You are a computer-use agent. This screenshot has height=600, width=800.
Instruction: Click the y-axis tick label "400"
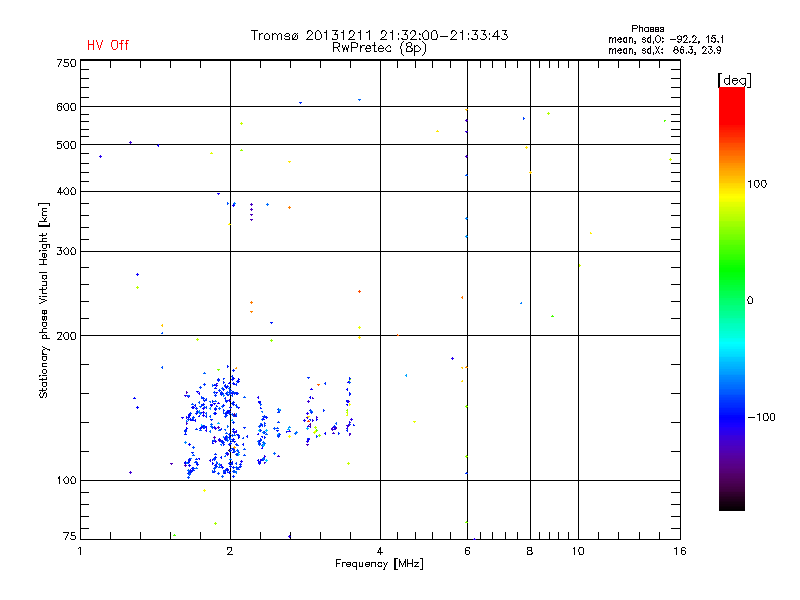66,191
